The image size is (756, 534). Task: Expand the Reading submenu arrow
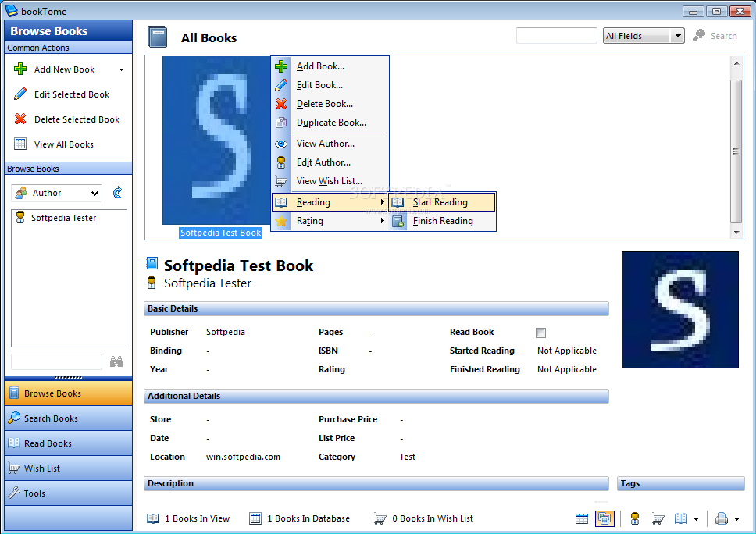tap(383, 202)
